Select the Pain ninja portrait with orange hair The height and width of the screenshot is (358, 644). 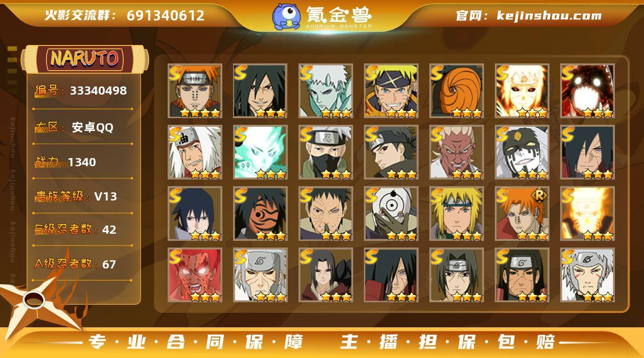coord(195,91)
